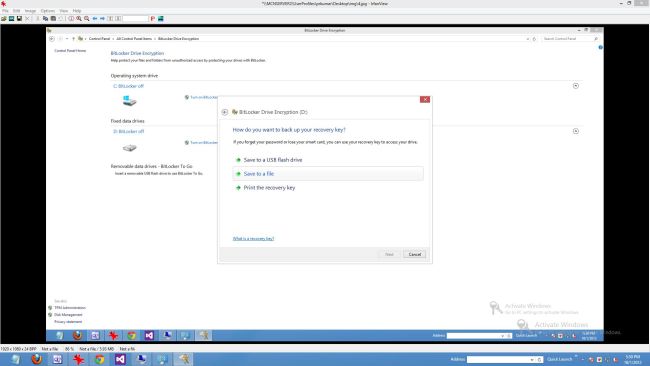Open the File menu
Screen dimensions: 650x366
[5, 11]
